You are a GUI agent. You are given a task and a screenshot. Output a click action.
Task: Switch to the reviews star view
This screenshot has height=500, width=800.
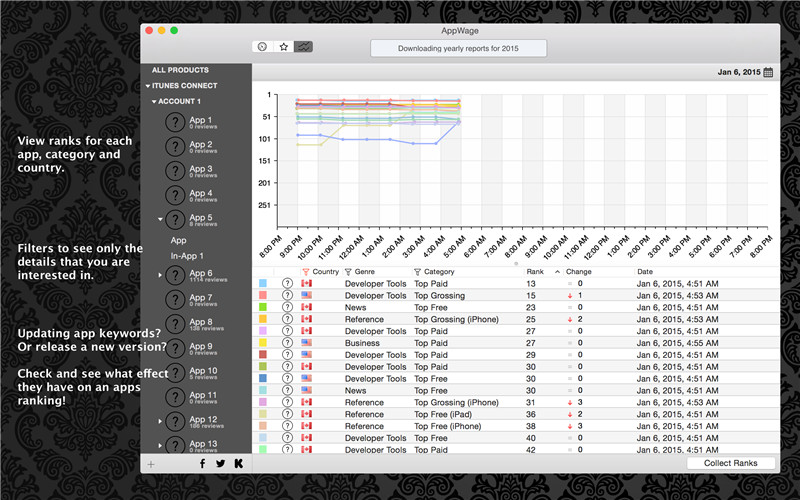pos(283,46)
